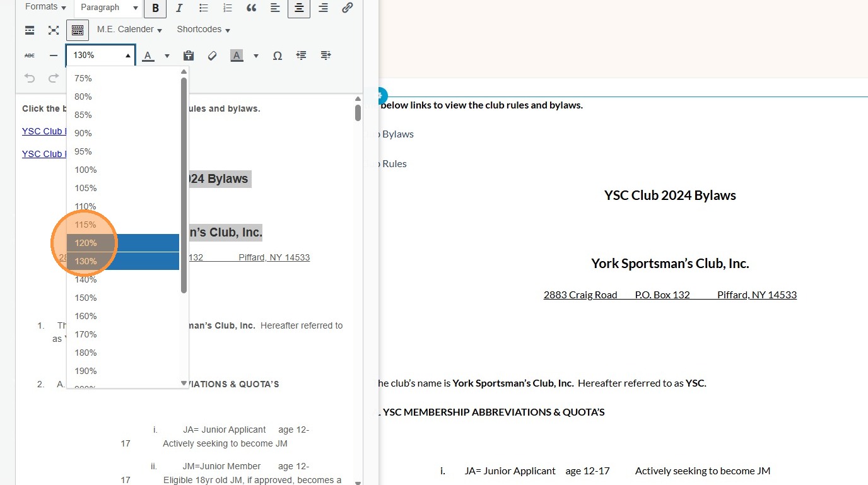Choose 140% font size
The image size is (868, 485).
click(x=123, y=279)
